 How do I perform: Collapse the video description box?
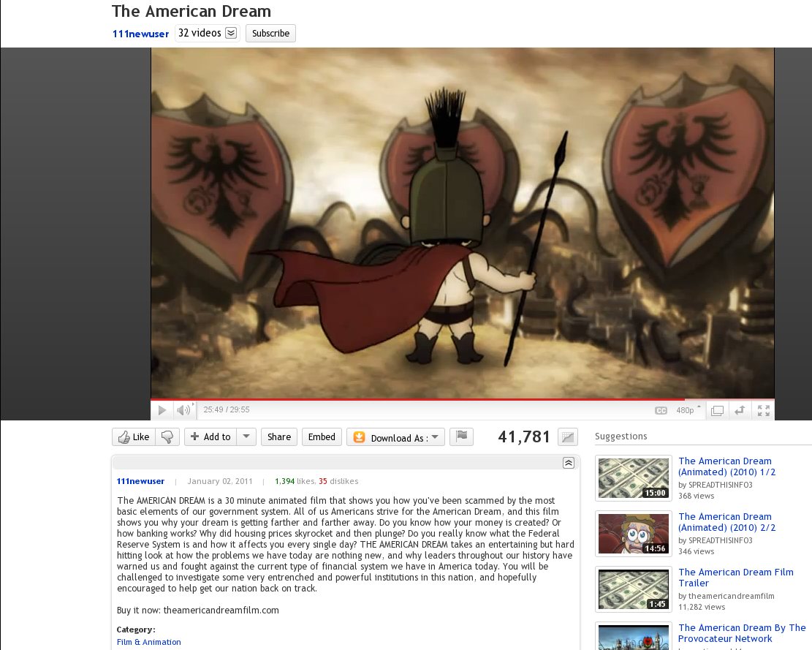click(568, 463)
